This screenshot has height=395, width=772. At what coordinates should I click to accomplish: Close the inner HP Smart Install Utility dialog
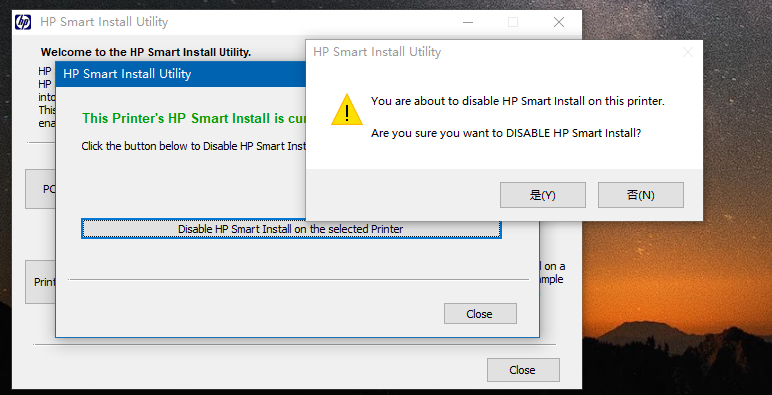pyautogui.click(x=480, y=314)
